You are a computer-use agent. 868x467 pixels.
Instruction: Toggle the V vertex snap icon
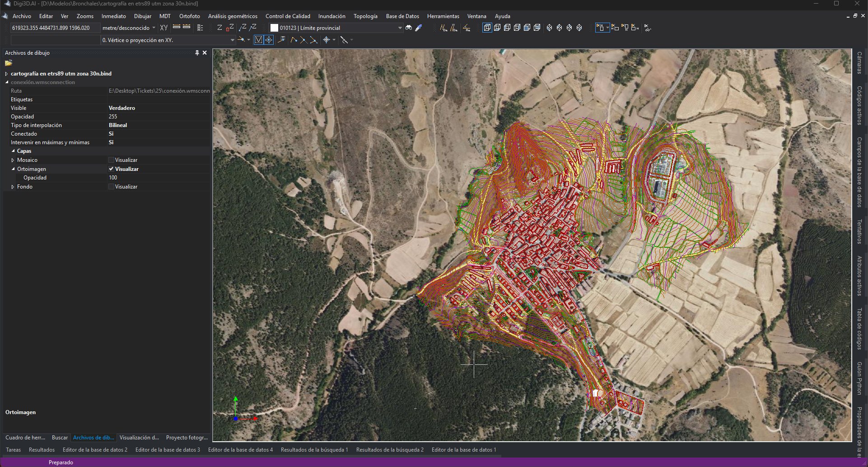tap(258, 40)
